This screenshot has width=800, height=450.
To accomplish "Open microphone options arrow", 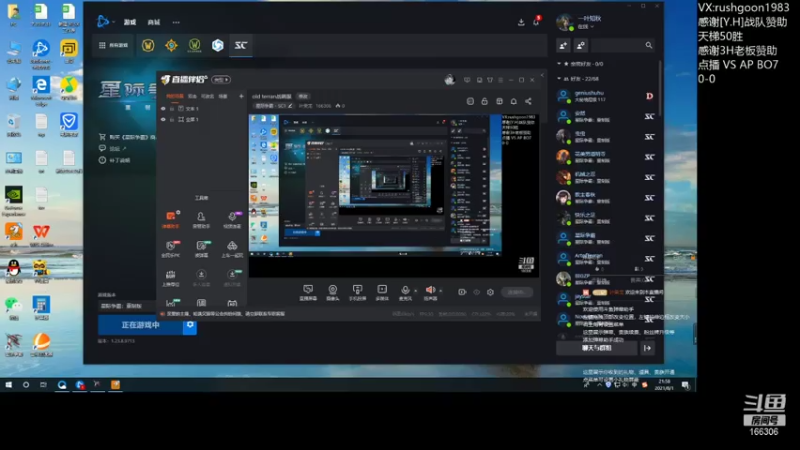I will point(415,290).
